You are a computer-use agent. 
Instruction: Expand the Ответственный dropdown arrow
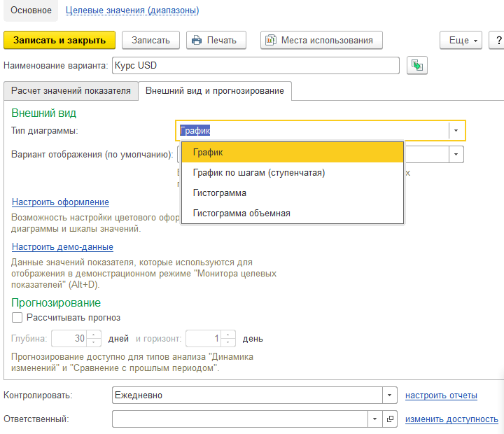[374, 419]
